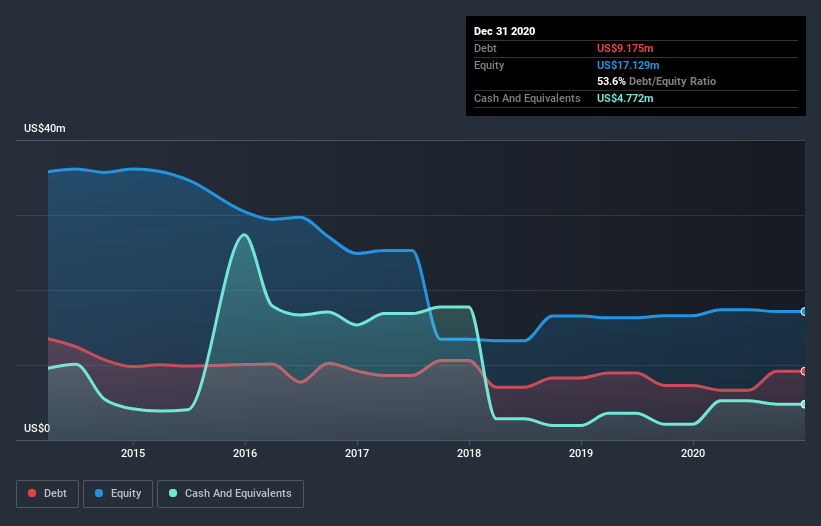Click the US$40m y-axis label
Screen dimensions: 821x526
[x=45, y=128]
